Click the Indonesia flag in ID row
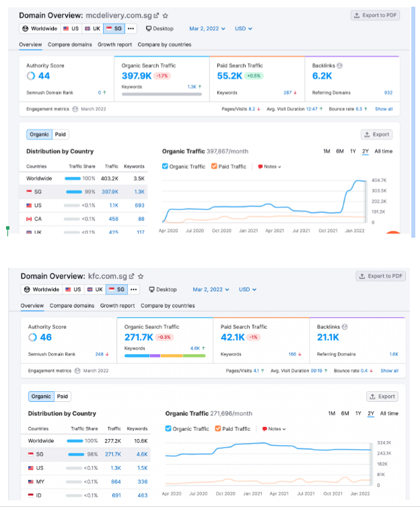The image size is (420, 507). tap(31, 495)
